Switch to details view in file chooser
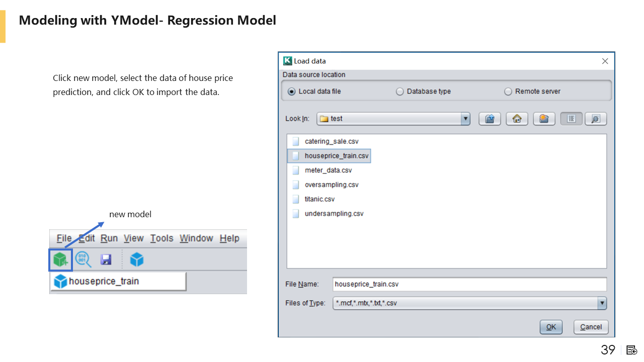Screen dimensions: 644x362 [x=596, y=119]
